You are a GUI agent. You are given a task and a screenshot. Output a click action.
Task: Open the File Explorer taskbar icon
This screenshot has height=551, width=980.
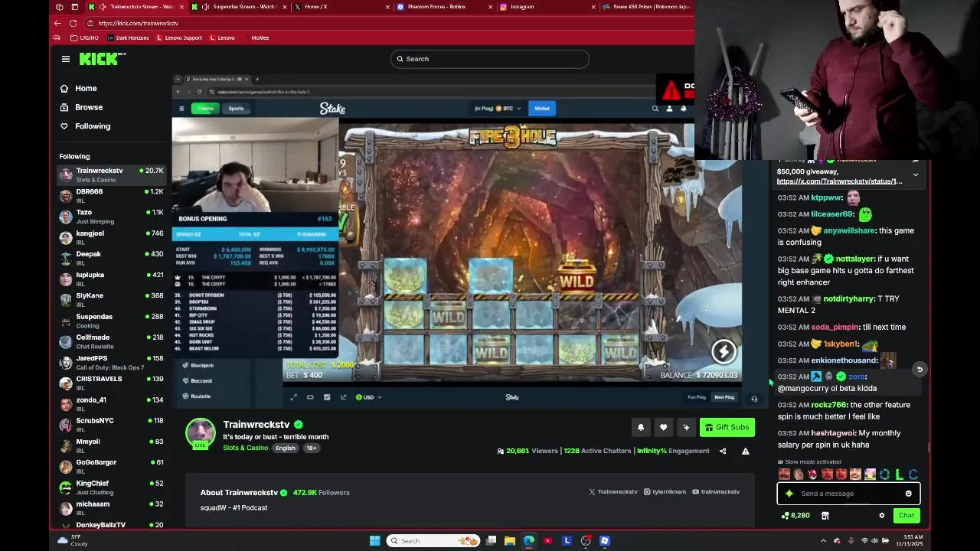coord(510,541)
